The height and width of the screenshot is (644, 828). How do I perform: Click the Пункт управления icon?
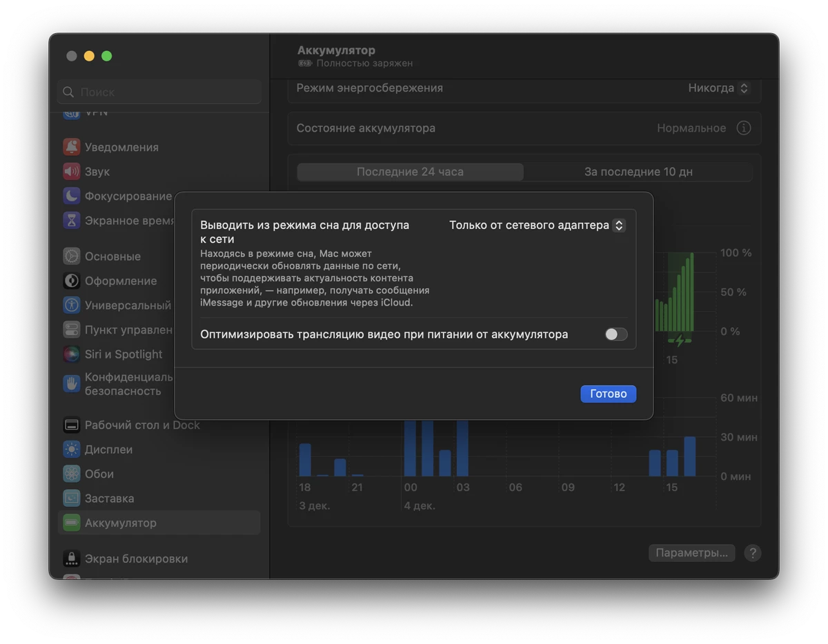click(72, 330)
